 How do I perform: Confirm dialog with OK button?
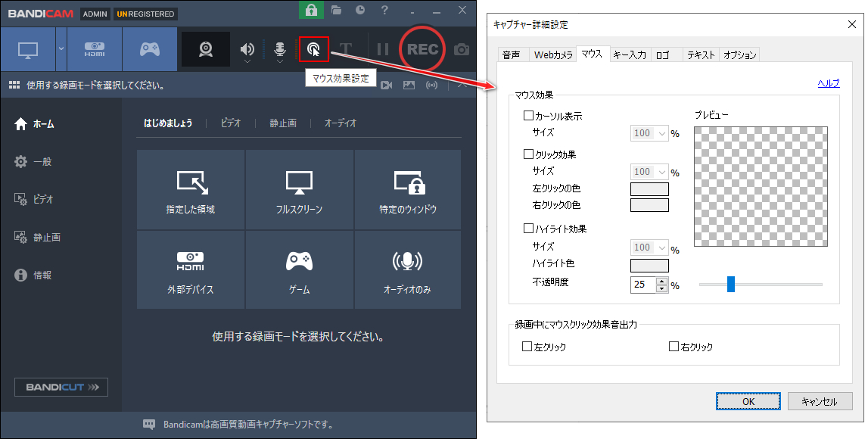click(748, 401)
